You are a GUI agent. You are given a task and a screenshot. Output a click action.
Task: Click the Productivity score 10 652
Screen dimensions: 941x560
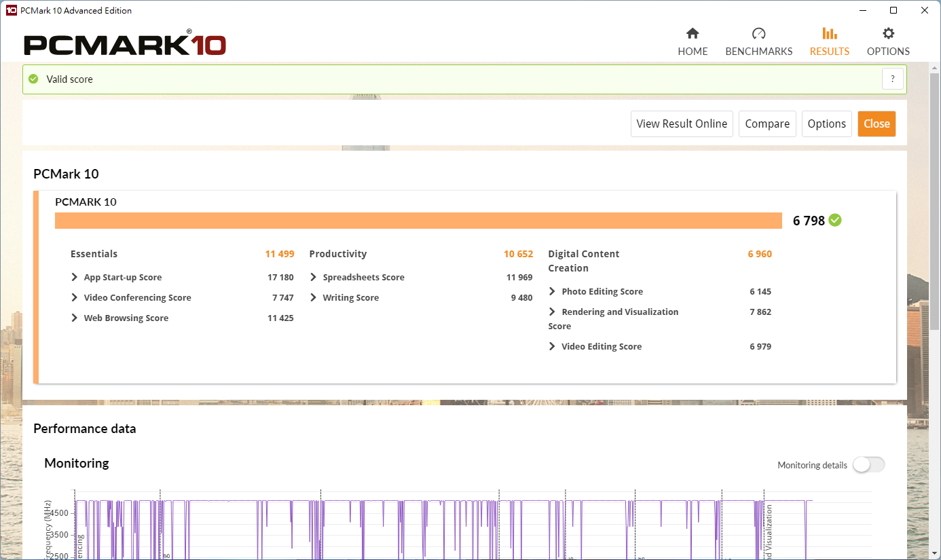[518, 254]
